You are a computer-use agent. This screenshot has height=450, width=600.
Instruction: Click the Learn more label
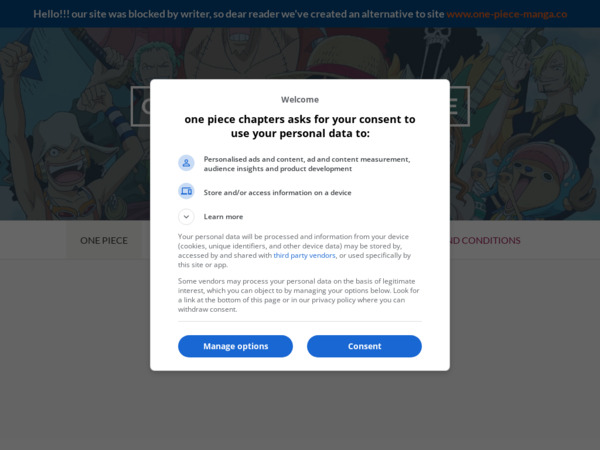pyautogui.click(x=223, y=216)
